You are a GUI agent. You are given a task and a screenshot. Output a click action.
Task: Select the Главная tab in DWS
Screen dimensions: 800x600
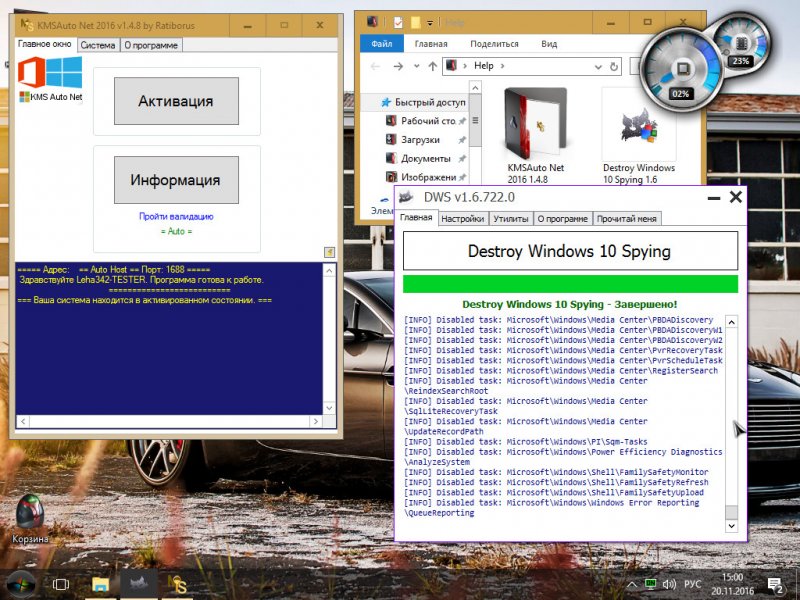point(416,217)
